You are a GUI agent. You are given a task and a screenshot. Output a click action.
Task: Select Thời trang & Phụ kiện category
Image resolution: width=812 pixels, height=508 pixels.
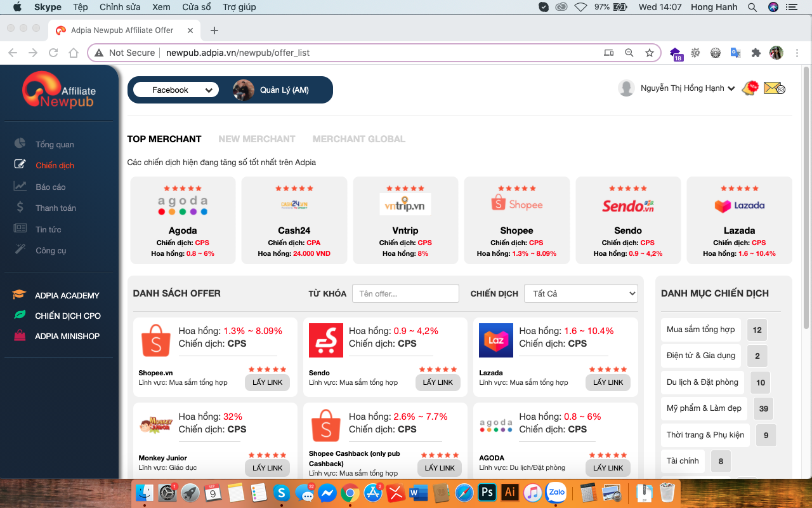(705, 435)
